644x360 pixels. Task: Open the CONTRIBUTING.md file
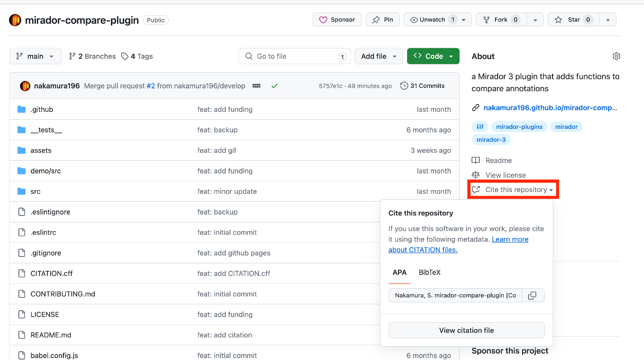point(63,294)
